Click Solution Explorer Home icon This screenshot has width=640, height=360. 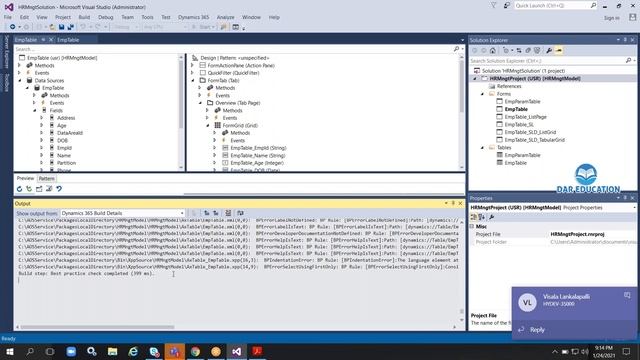(493, 51)
